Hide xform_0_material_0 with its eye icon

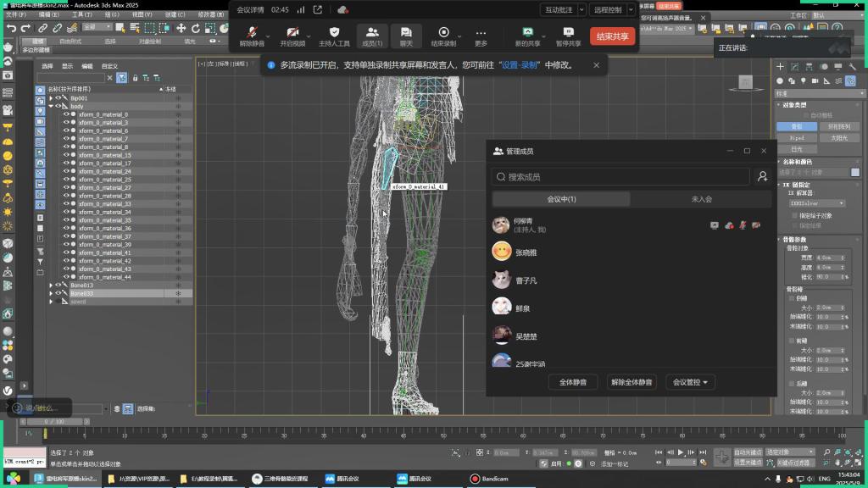(66, 114)
